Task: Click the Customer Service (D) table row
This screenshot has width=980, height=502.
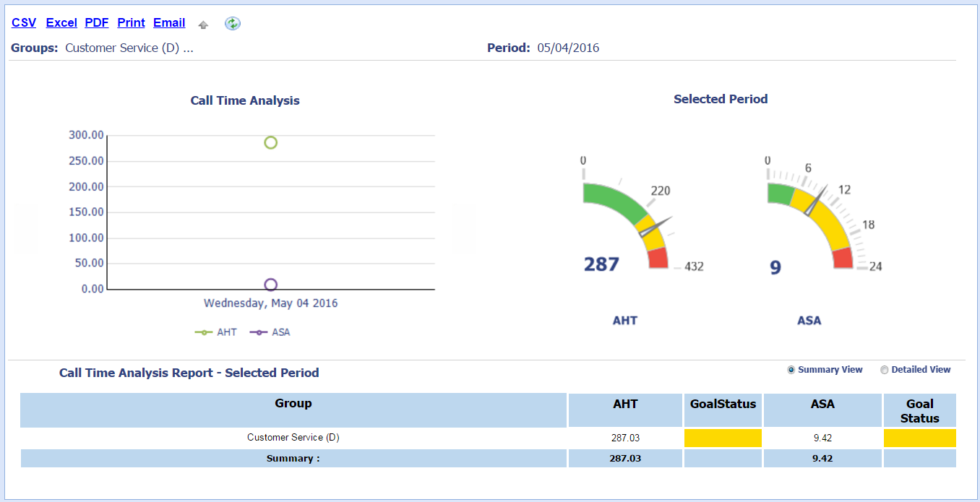Action: [293, 438]
